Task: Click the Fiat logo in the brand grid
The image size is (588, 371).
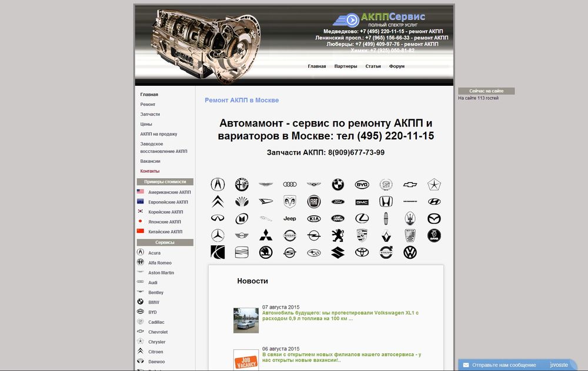Action: pos(314,202)
